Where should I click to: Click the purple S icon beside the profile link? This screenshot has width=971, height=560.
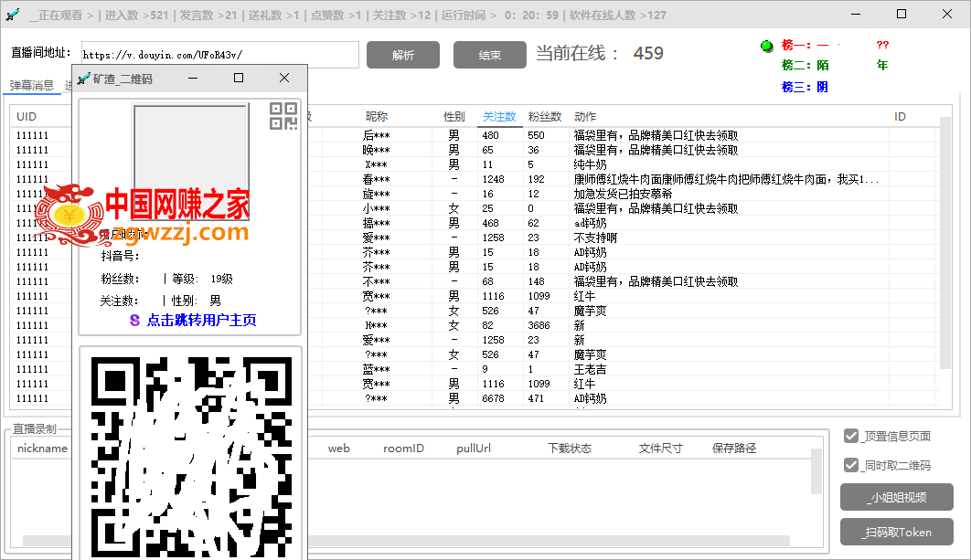coord(134,320)
